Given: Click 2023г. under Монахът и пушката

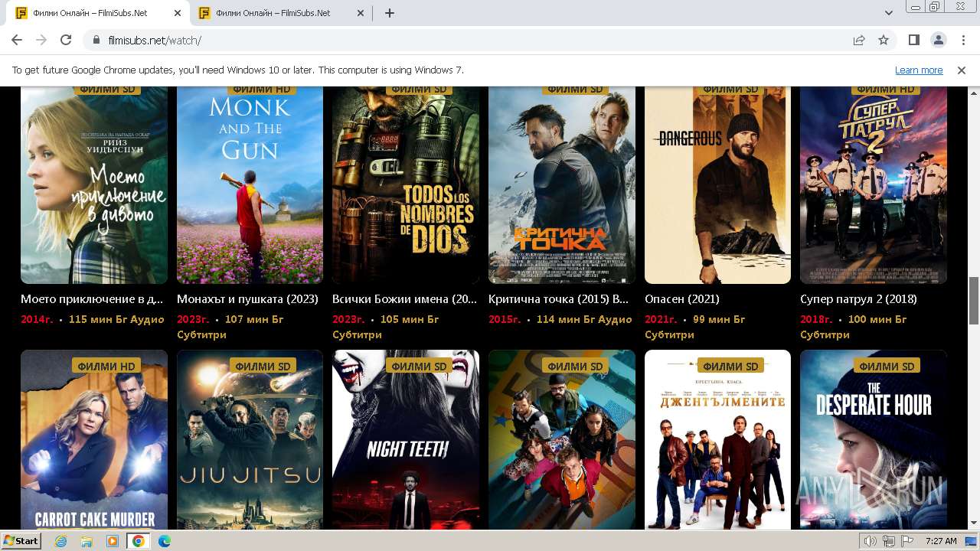Looking at the screenshot, I should [193, 319].
